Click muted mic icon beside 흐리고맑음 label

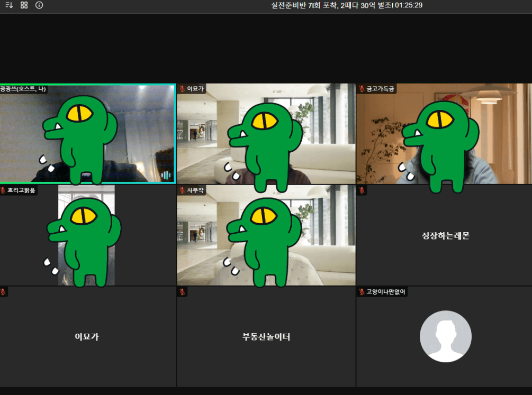3,190
